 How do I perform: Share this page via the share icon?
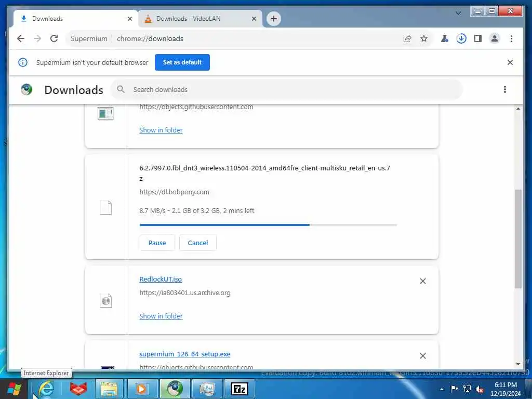tap(407, 38)
